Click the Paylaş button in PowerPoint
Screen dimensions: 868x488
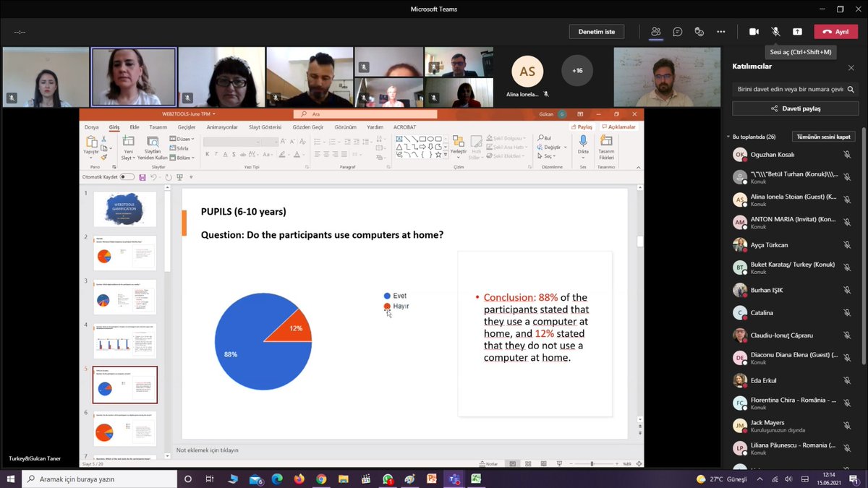582,127
